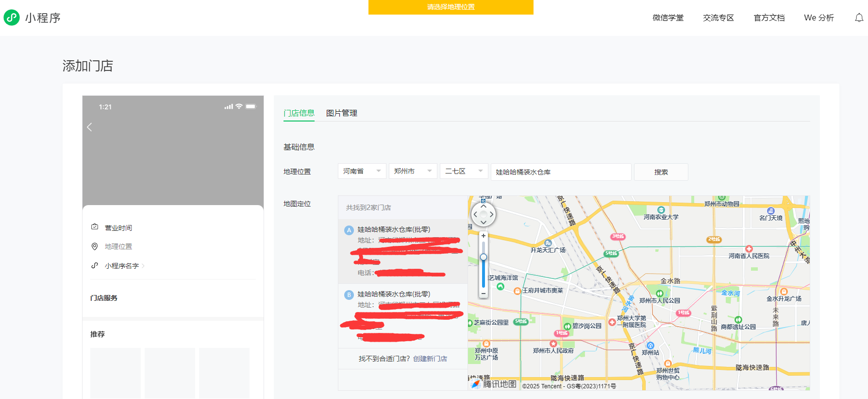This screenshot has height=399, width=868.
Task: Switch to the 图片管理 tab
Action: tap(342, 113)
